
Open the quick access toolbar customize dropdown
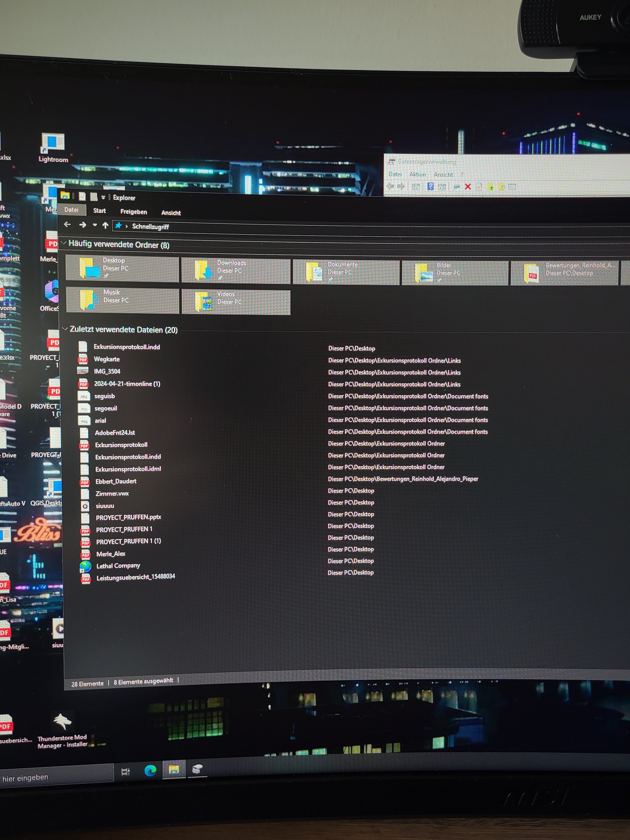103,197
